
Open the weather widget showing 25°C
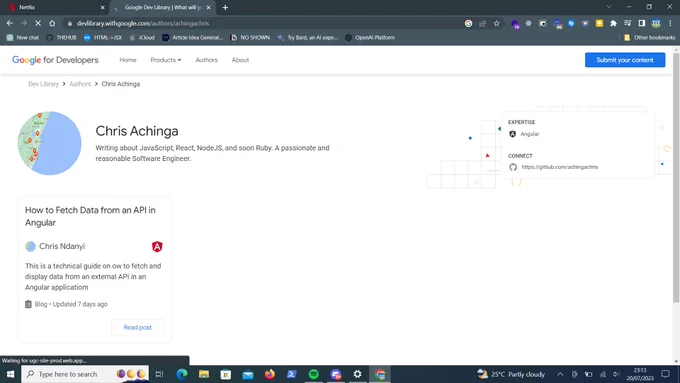pyautogui.click(x=511, y=374)
